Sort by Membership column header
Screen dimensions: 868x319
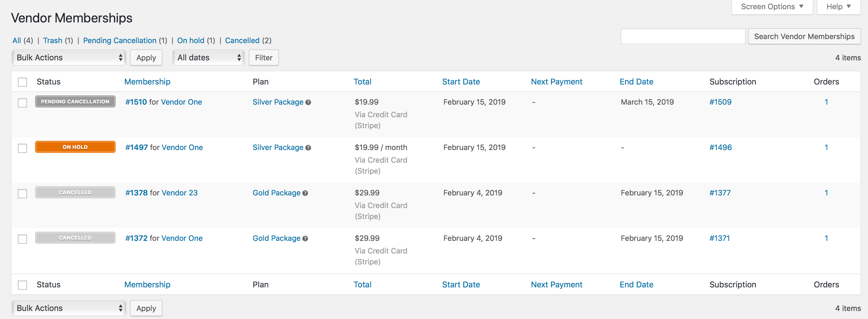pyautogui.click(x=147, y=82)
